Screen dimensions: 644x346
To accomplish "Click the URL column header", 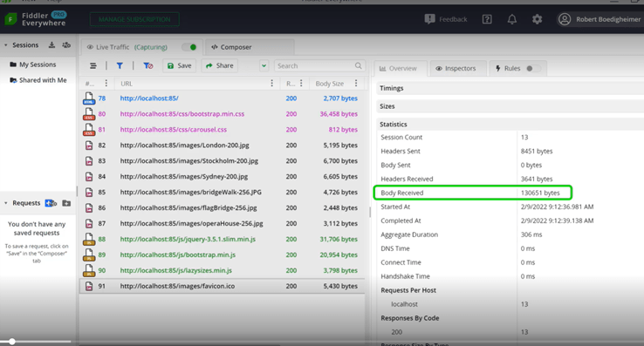I will click(127, 84).
